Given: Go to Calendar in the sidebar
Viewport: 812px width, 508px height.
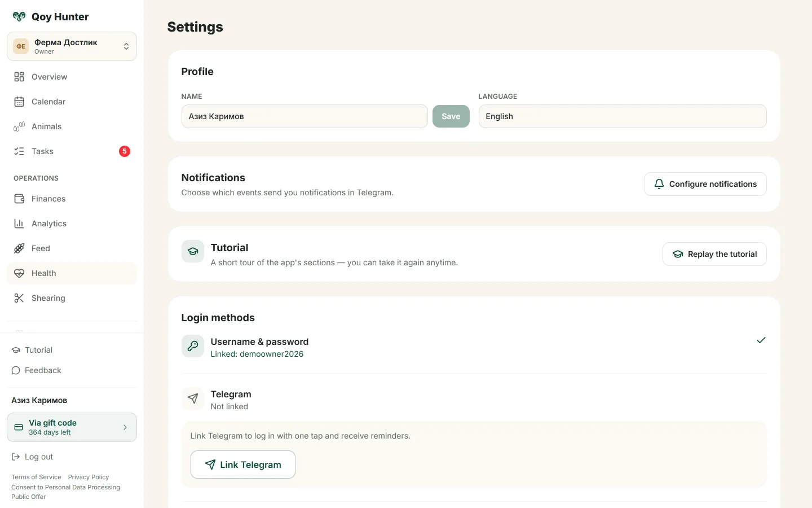Looking at the screenshot, I should (72, 102).
